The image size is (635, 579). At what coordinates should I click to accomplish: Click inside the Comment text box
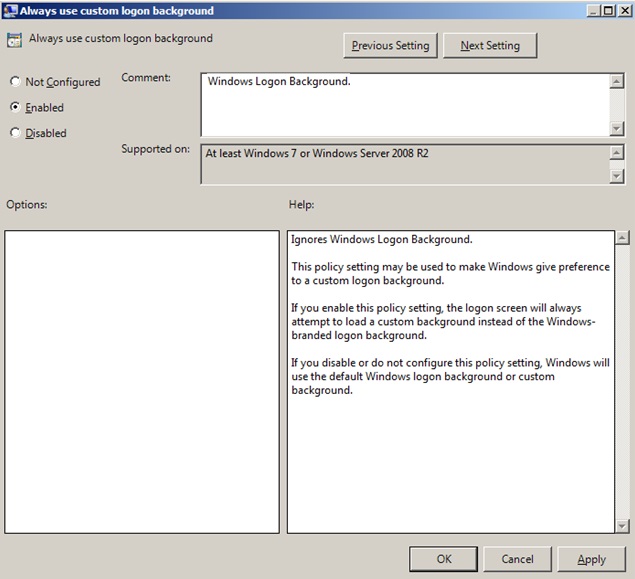[x=405, y=105]
